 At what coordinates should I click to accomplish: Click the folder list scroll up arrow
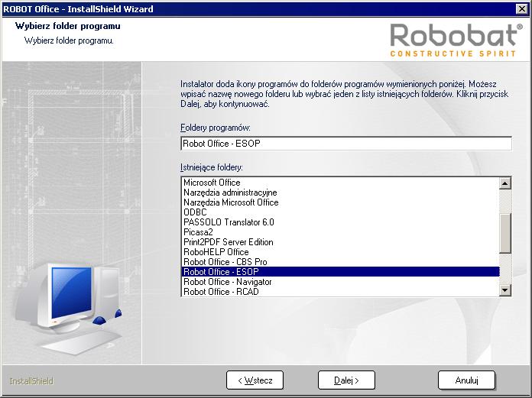coord(505,183)
